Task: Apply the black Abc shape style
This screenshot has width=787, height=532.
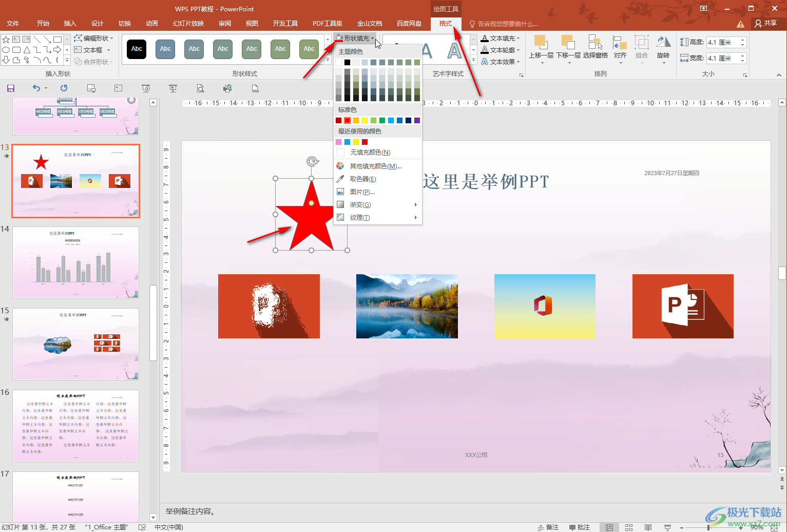Action: click(x=137, y=49)
